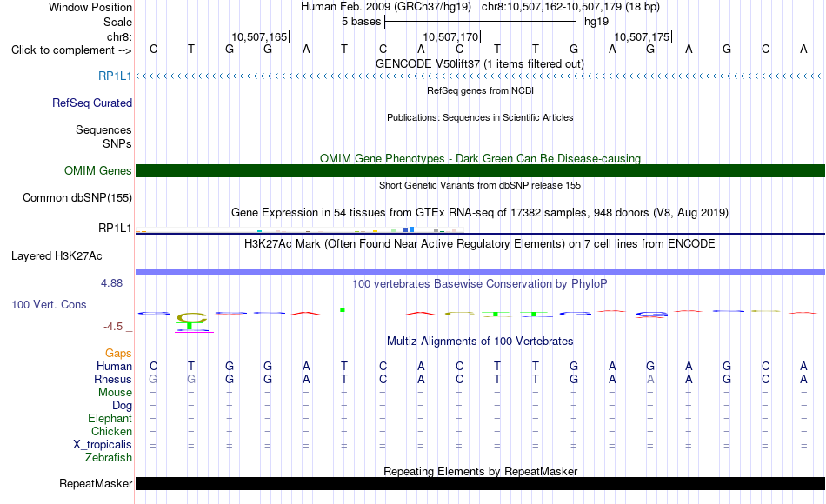Click '100 vertebrates Basewise Conservation by PhyloP' title
The width and height of the screenshot is (826, 504).
click(480, 284)
